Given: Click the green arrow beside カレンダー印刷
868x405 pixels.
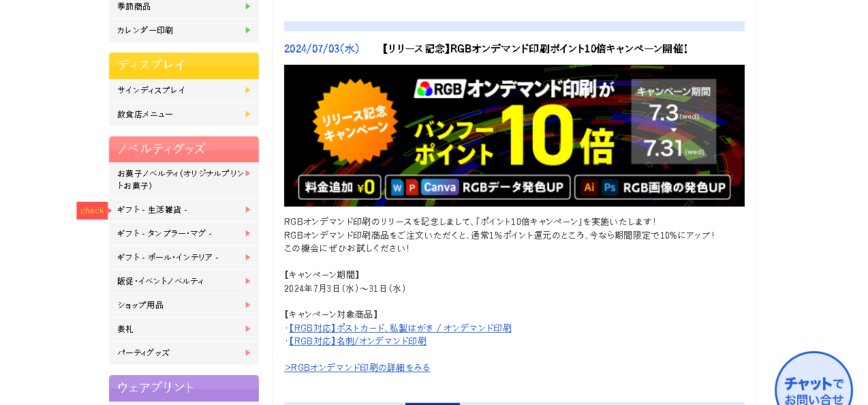Looking at the screenshot, I should tap(248, 30).
